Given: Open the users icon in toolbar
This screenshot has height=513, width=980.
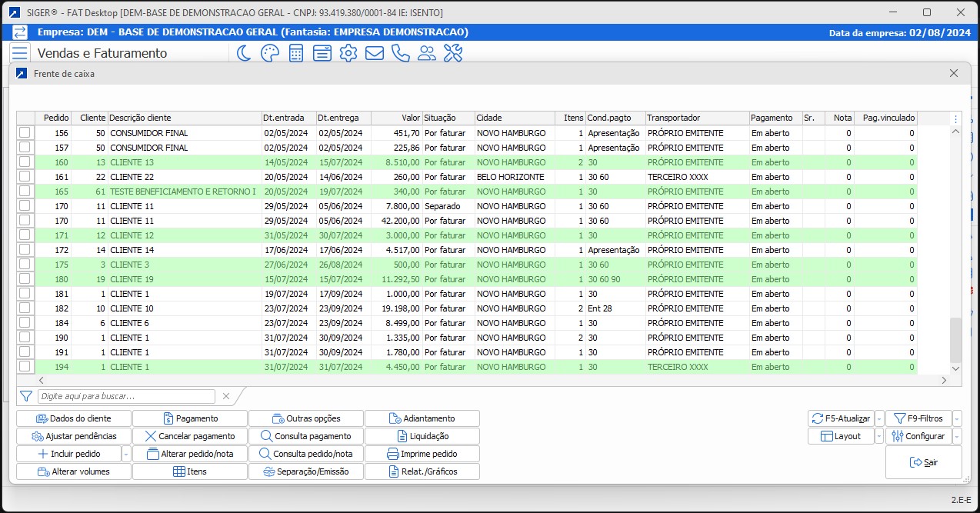Looking at the screenshot, I should (x=426, y=53).
